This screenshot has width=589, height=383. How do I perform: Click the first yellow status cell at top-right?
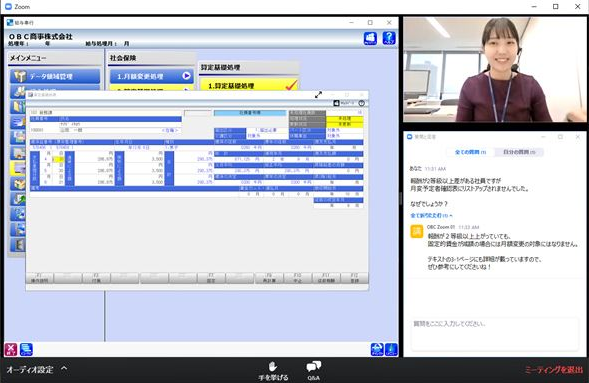point(344,118)
